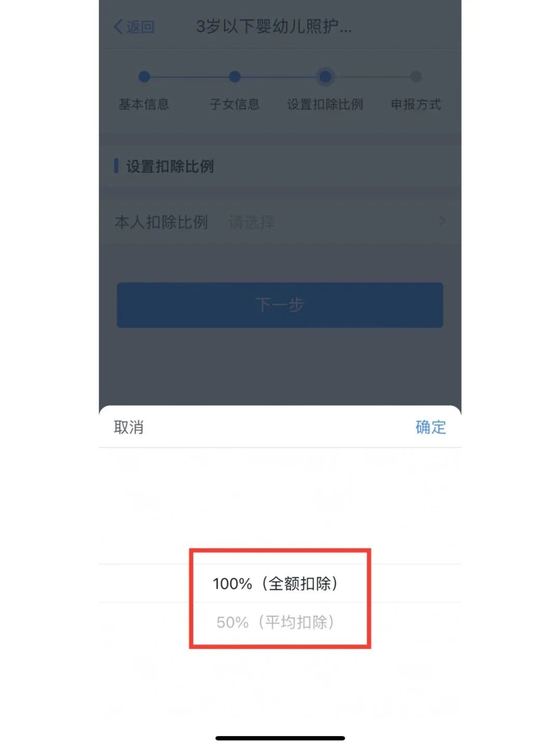560x747 pixels.
Task: Click the 设置扣除比例 section heading
Action: [170, 167]
